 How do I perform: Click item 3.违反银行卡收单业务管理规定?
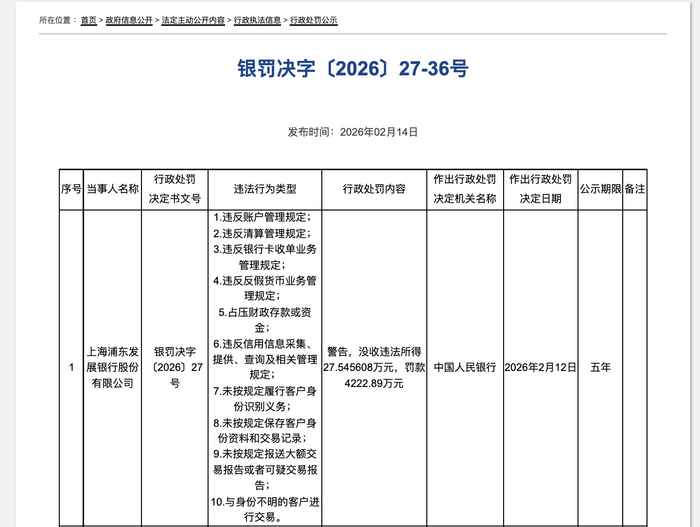point(265,257)
